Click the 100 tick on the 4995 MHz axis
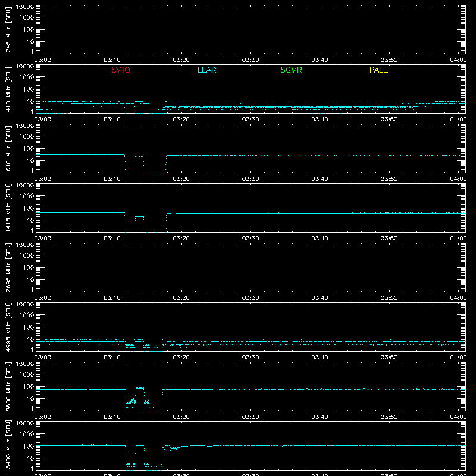476x476 pixels. [29, 327]
